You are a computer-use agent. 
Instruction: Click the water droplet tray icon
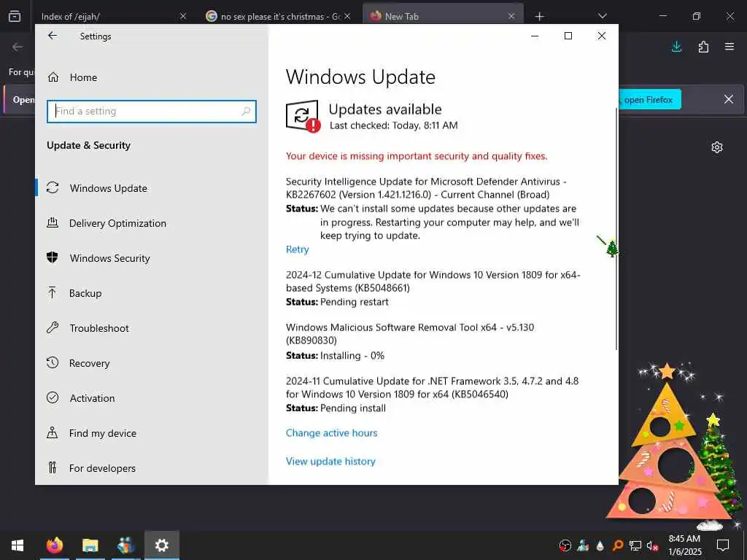(600, 545)
